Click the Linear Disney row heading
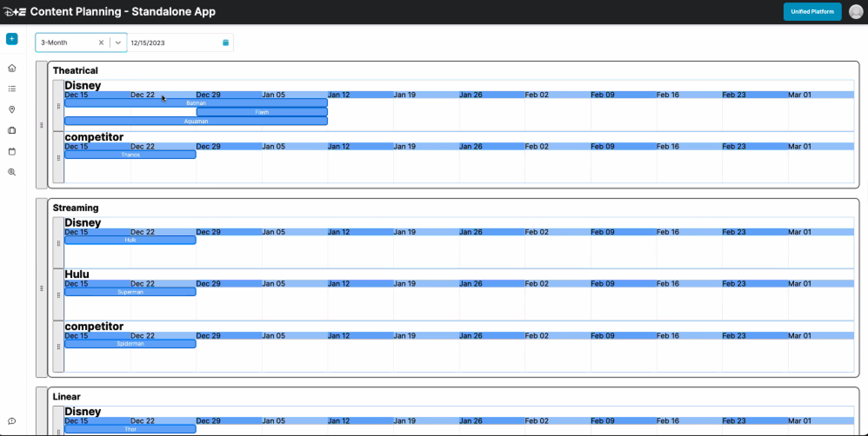This screenshot has width=868, height=436. pos(83,411)
